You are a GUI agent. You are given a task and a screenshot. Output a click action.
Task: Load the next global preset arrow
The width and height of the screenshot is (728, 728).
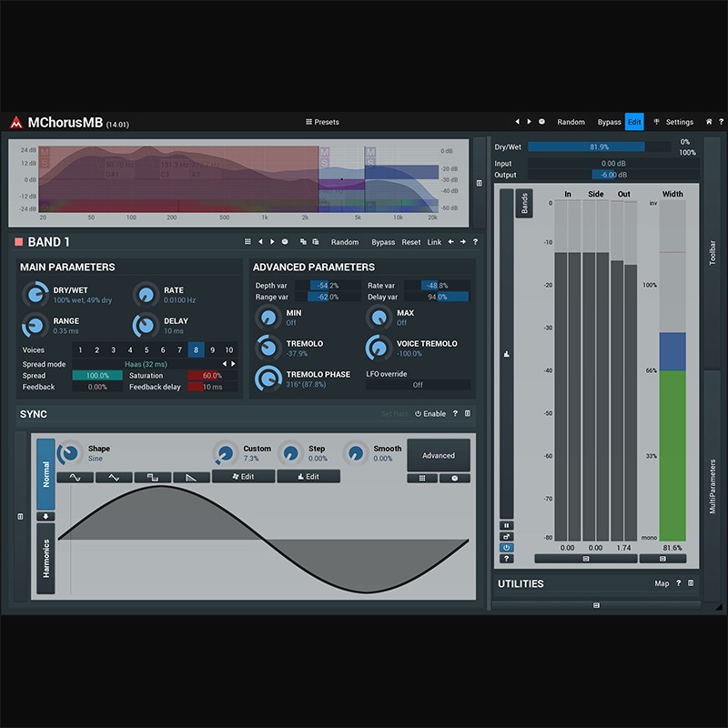[x=529, y=122]
